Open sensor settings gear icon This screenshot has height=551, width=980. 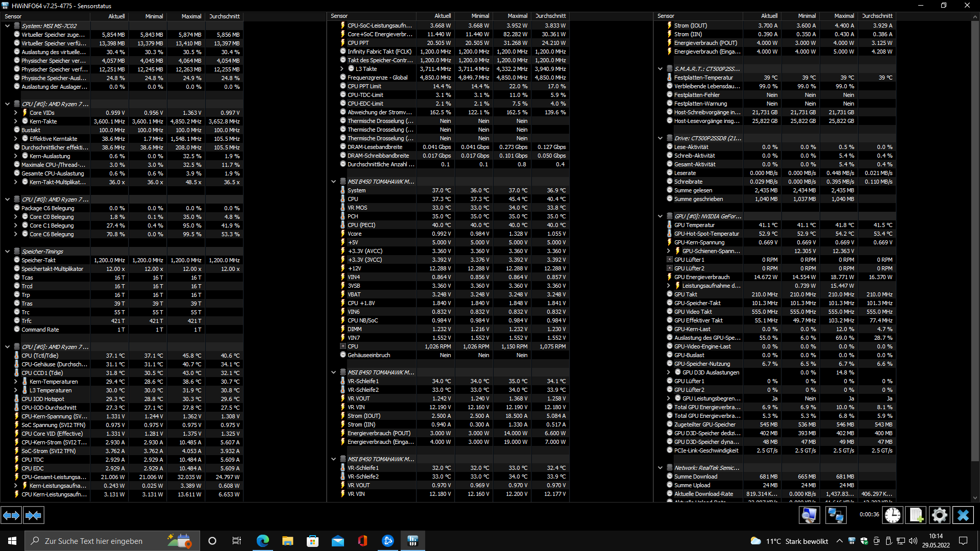tap(939, 515)
